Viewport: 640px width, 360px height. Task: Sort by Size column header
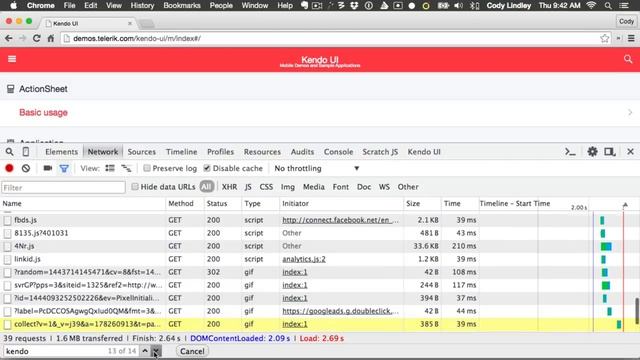(x=422, y=204)
